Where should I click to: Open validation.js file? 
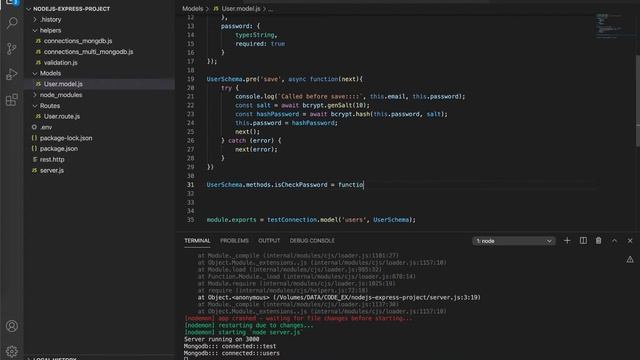60,62
